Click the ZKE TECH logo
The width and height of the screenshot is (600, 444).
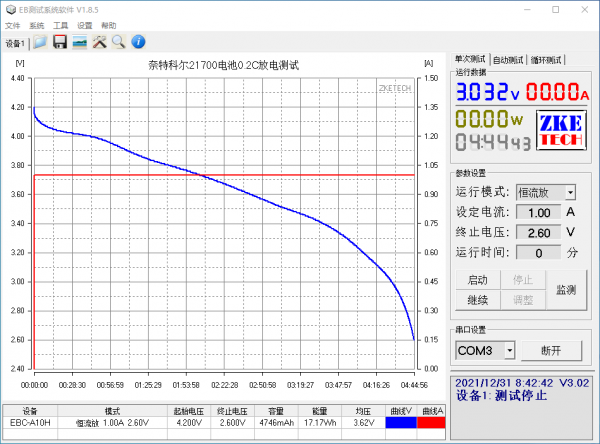[x=562, y=131]
